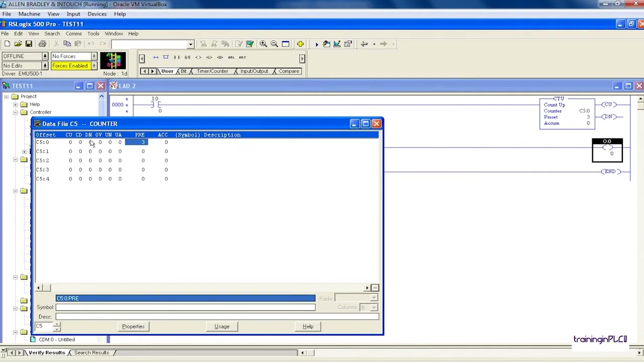Click the yellow plus toolbar icon
Image resolution: width=644 pixels, height=362 pixels.
click(300, 44)
